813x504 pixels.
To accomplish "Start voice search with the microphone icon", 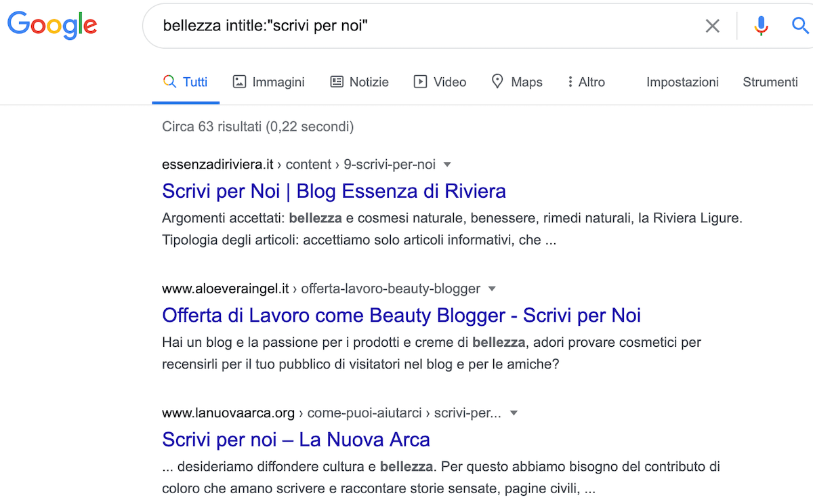I will point(762,26).
